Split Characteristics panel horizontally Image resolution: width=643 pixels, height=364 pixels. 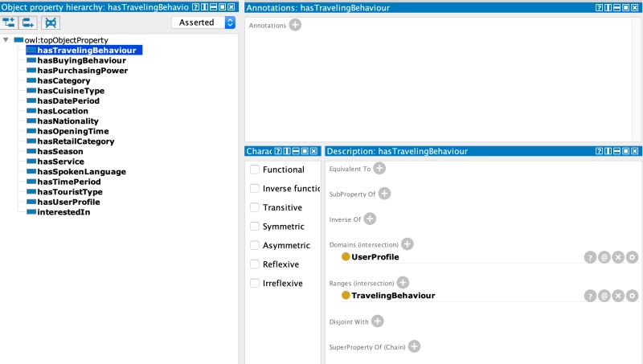click(296, 151)
